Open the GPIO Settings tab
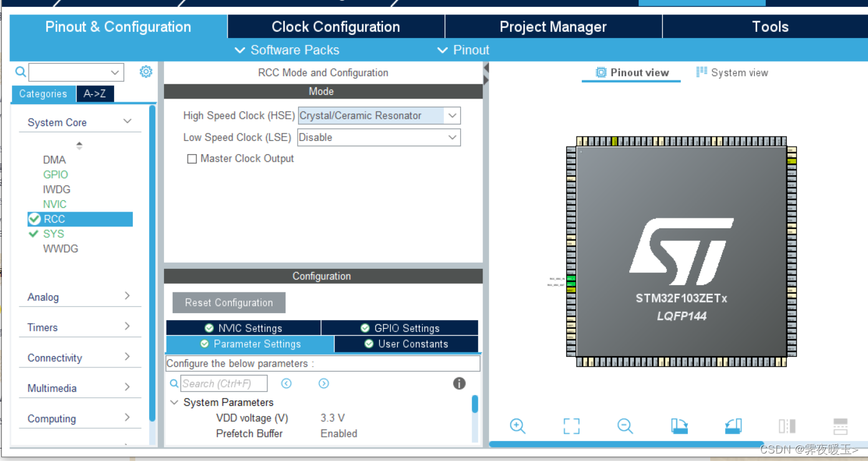868x461 pixels. point(400,328)
